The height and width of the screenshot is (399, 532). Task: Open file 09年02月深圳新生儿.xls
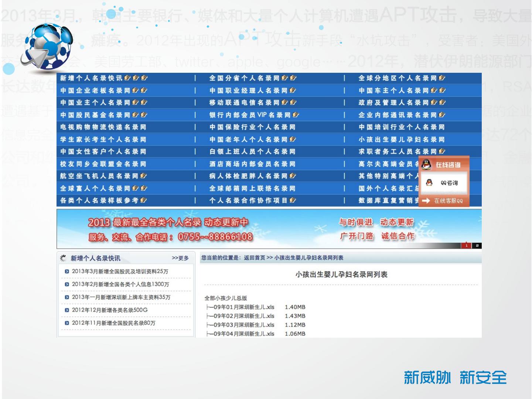(x=244, y=316)
